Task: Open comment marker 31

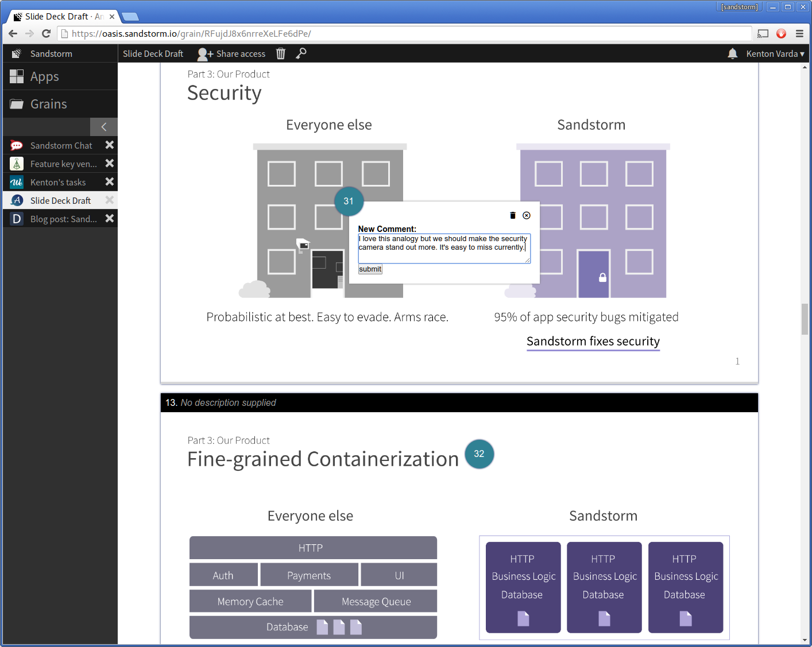Action: point(349,201)
